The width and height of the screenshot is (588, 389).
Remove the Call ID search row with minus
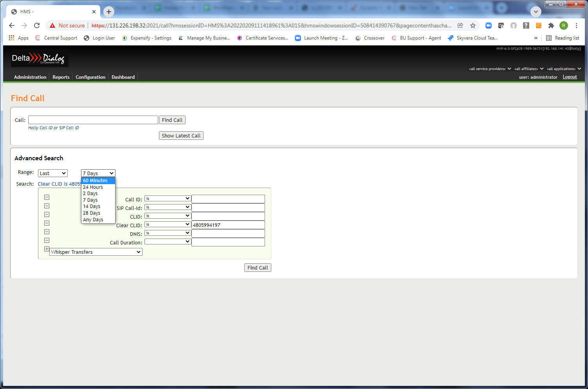(47, 197)
